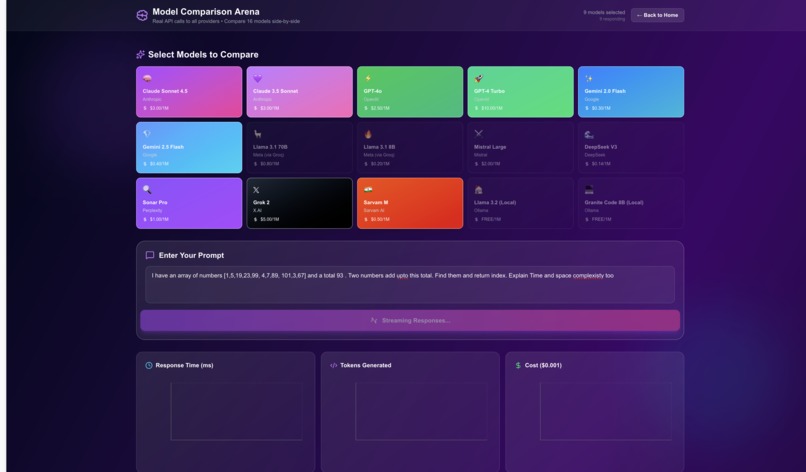Click the 'Real API calls to all providers' subtitle
The image size is (806, 472).
click(x=187, y=22)
